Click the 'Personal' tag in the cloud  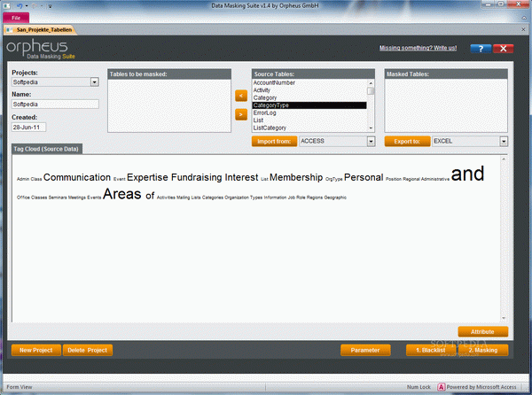click(x=364, y=177)
